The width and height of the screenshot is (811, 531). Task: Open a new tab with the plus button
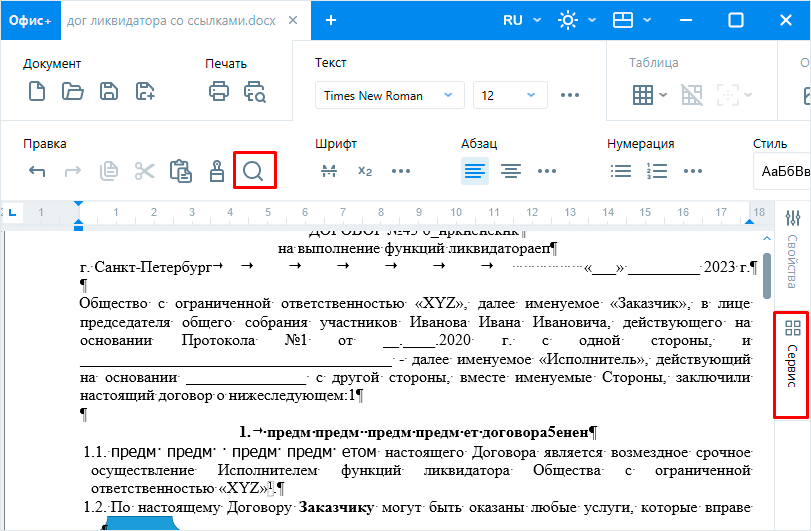point(331,20)
